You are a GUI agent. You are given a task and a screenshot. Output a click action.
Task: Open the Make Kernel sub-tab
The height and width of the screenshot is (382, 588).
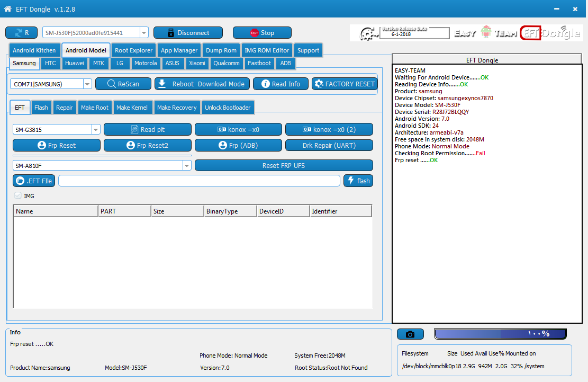click(x=132, y=108)
